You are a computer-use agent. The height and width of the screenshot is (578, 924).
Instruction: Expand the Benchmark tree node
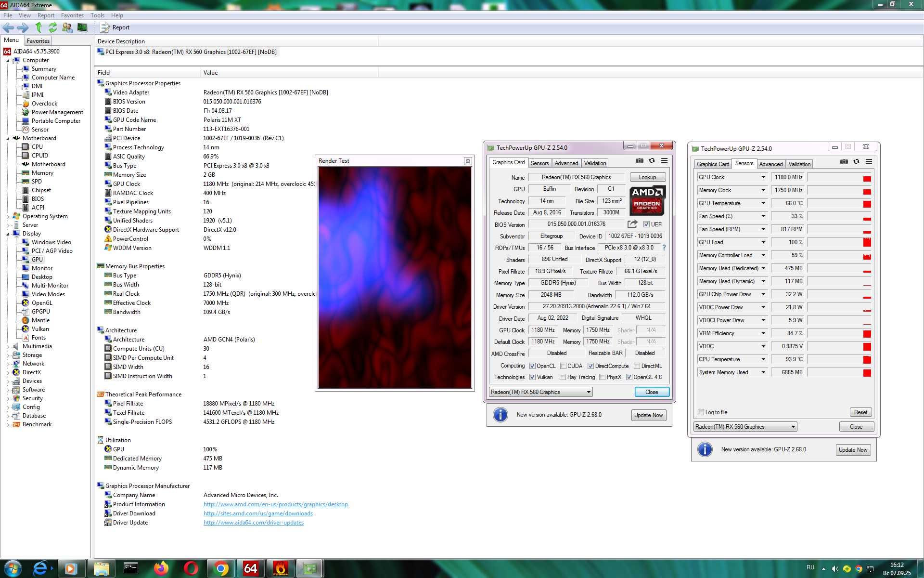pyautogui.click(x=8, y=425)
